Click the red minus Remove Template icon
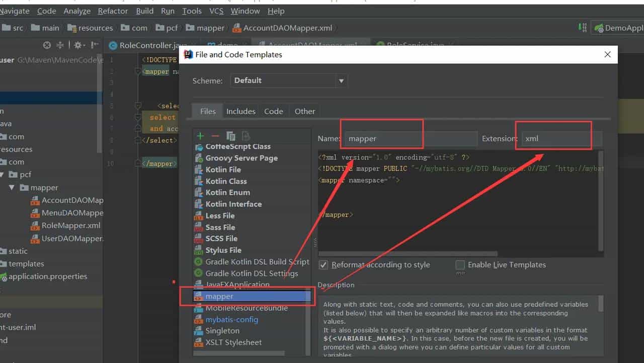Image resolution: width=644 pixels, height=363 pixels. point(215,136)
